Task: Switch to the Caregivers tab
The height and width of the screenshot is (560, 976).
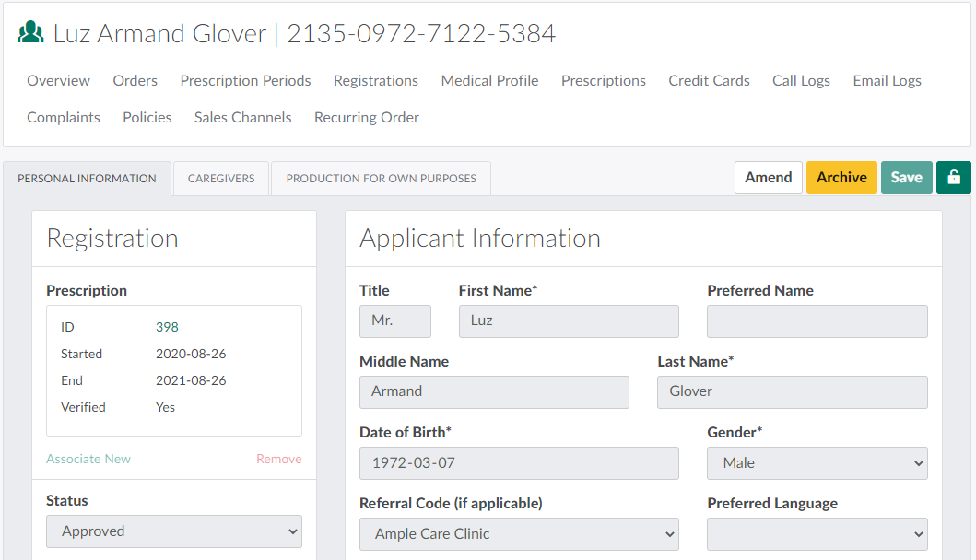Action: [221, 179]
